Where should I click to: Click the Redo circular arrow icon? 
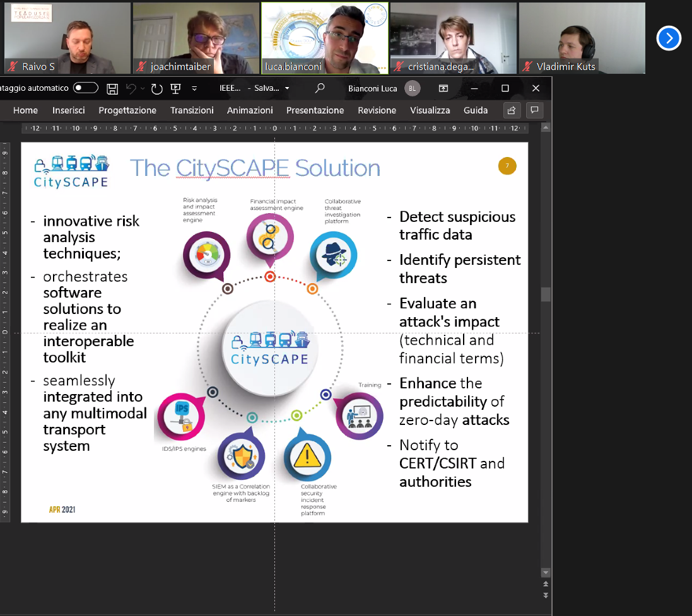(x=156, y=88)
